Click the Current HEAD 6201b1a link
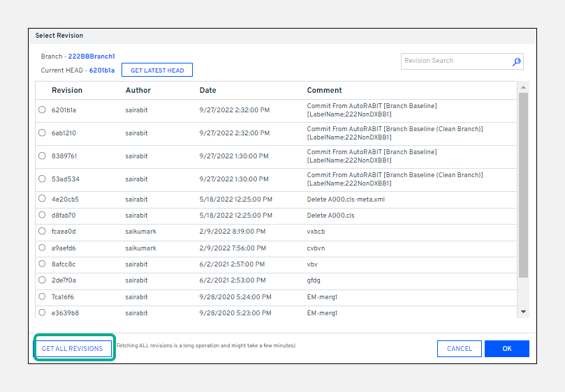The image size is (565, 392). click(103, 70)
